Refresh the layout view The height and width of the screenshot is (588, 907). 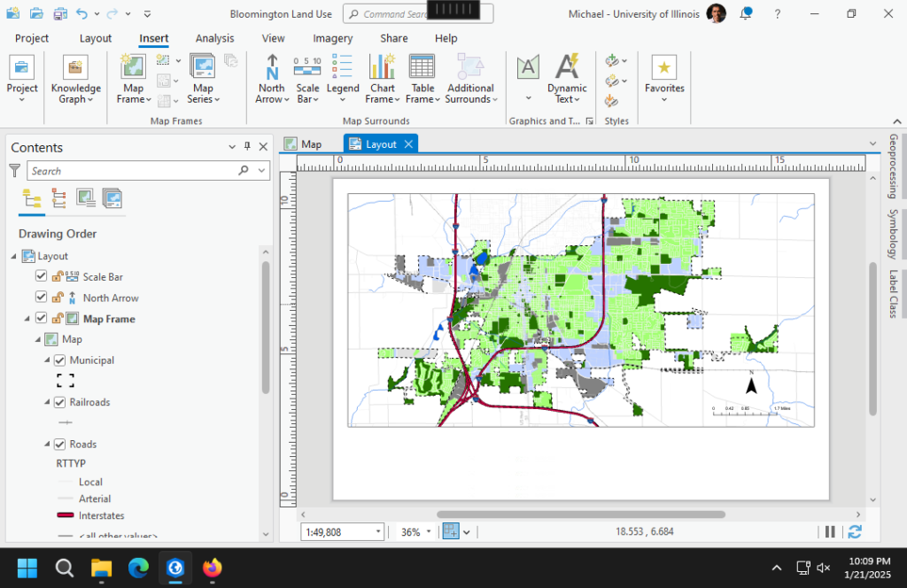coord(855,531)
